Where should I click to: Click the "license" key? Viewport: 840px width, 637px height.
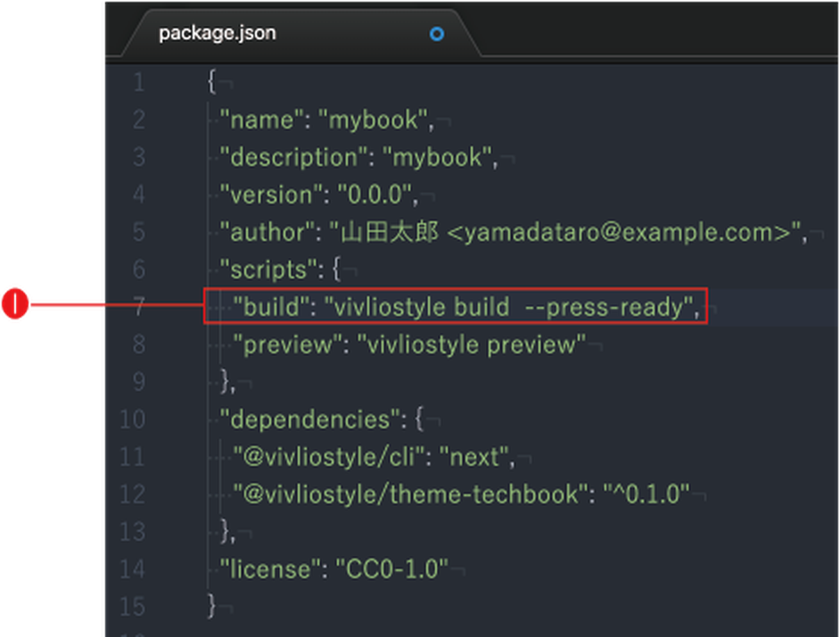click(270, 569)
